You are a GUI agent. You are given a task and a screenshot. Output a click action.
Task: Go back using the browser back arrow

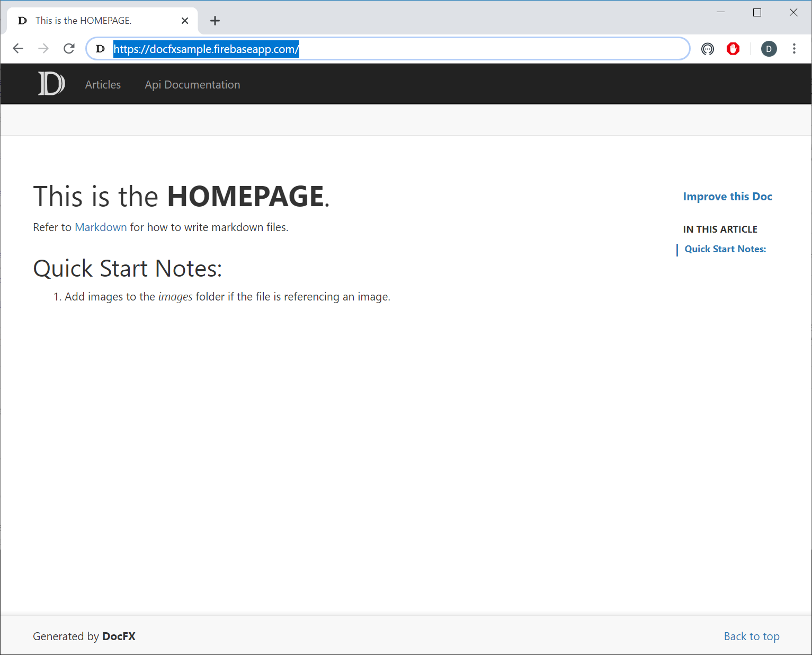tap(18, 49)
